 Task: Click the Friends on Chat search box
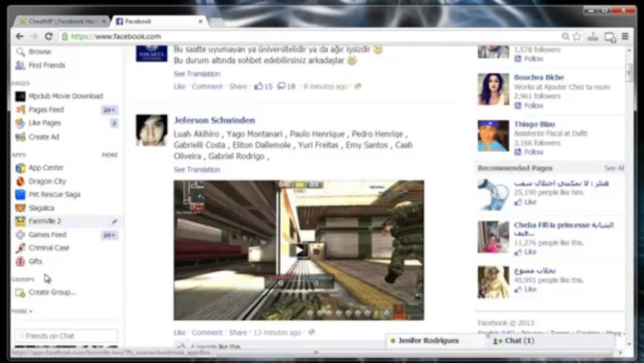click(x=66, y=336)
